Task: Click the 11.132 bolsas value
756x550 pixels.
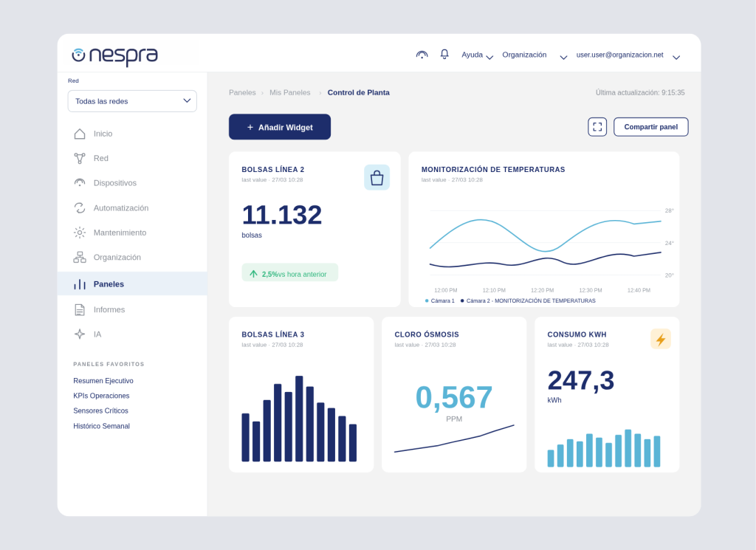Action: (281, 215)
